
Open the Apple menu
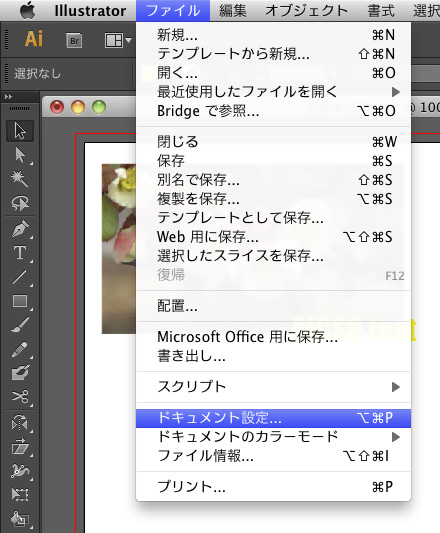27,11
